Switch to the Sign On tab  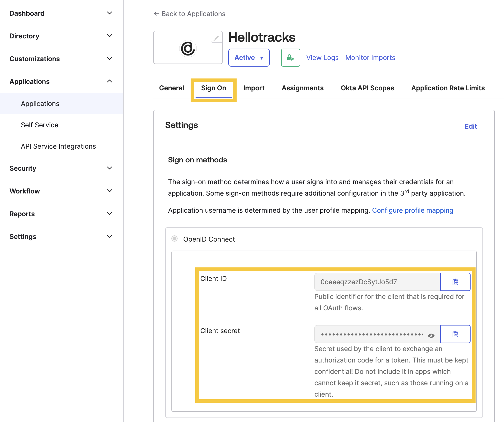[214, 88]
